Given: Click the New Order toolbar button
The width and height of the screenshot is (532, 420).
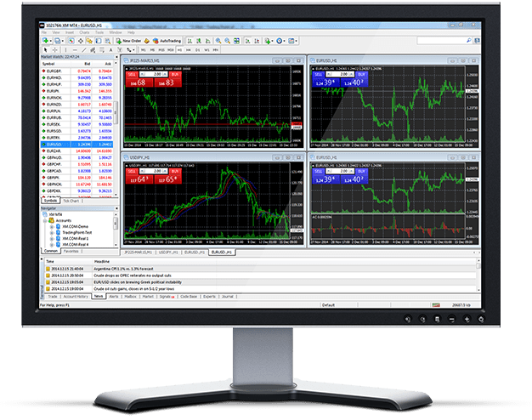Looking at the screenshot, I should pos(130,40).
